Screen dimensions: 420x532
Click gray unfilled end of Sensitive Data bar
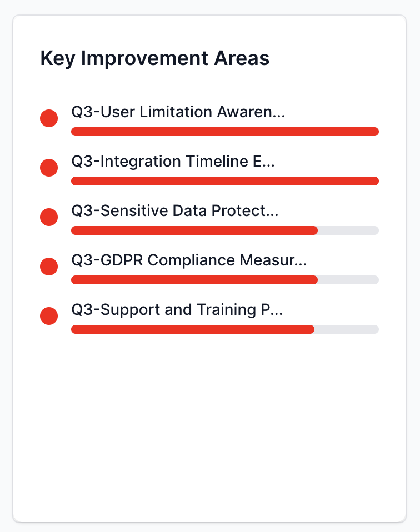pos(348,230)
